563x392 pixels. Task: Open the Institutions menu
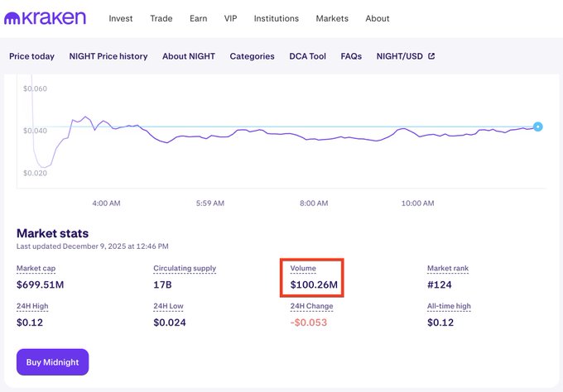pos(277,18)
